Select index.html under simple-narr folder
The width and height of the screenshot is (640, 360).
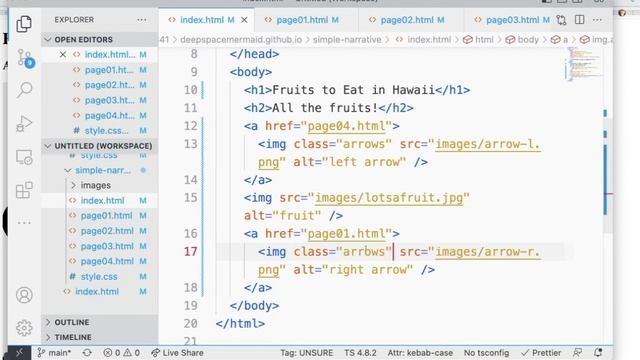point(102,200)
